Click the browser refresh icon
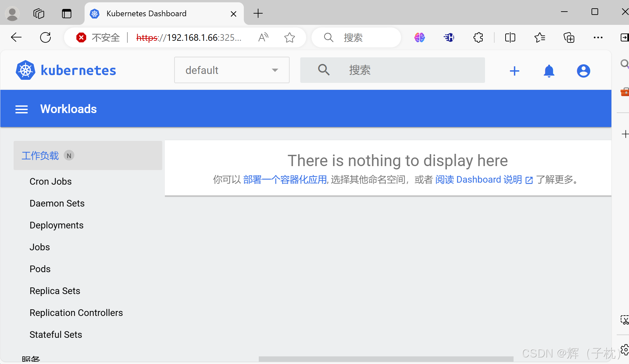The width and height of the screenshot is (629, 364). point(45,37)
